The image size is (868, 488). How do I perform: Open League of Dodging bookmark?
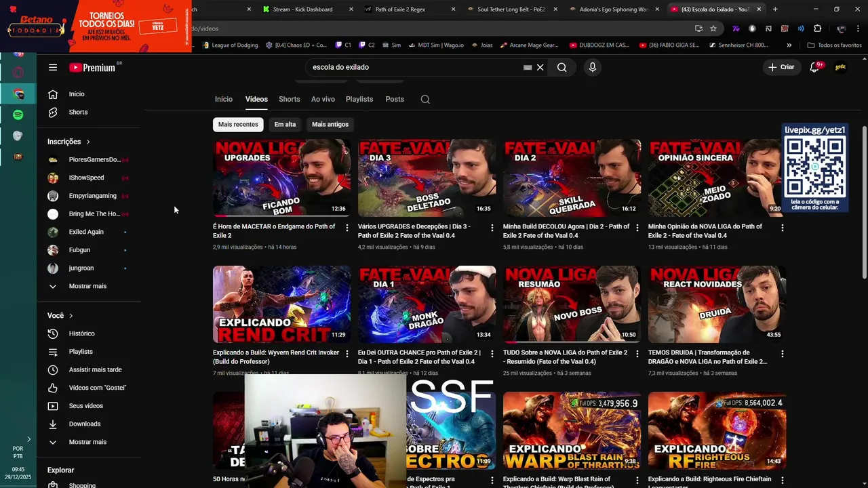pyautogui.click(x=229, y=45)
